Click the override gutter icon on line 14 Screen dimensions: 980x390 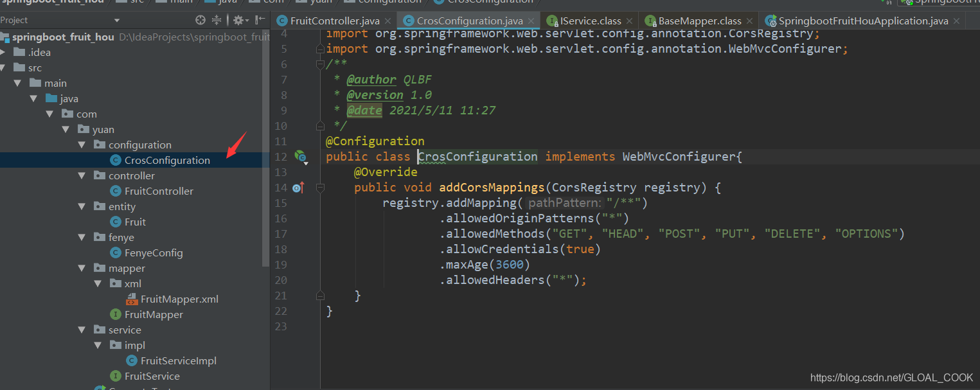click(298, 188)
